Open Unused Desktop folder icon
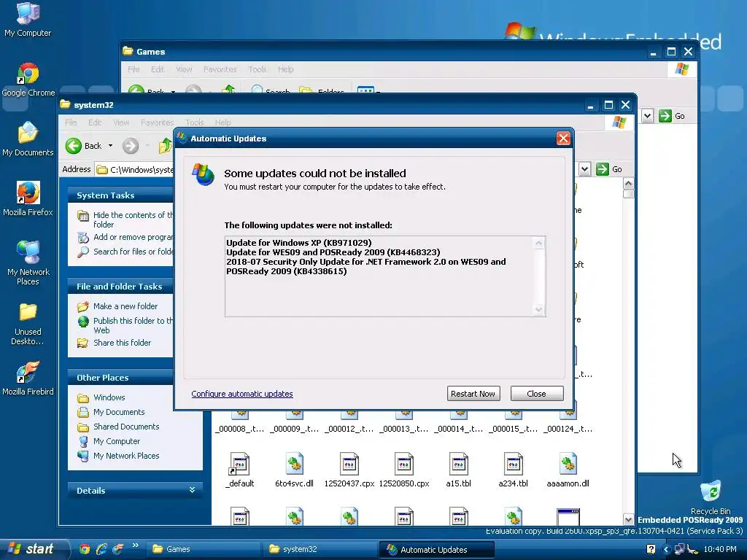Viewport: 747px width, 560px height. click(28, 324)
